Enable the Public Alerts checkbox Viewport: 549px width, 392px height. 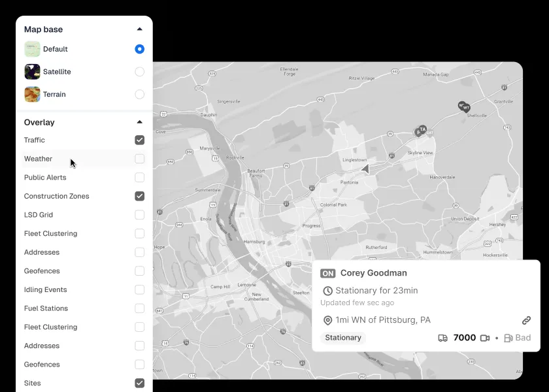click(139, 178)
